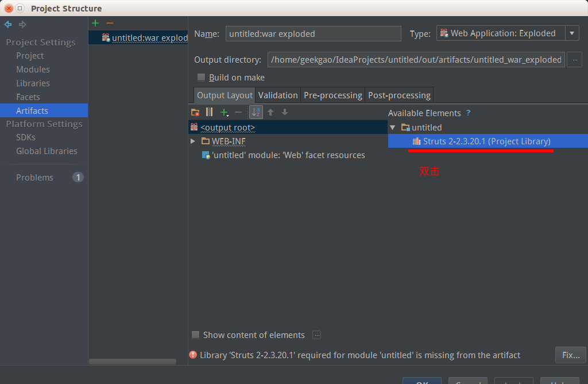
Task: Switch to the Validation tab
Action: pos(278,95)
